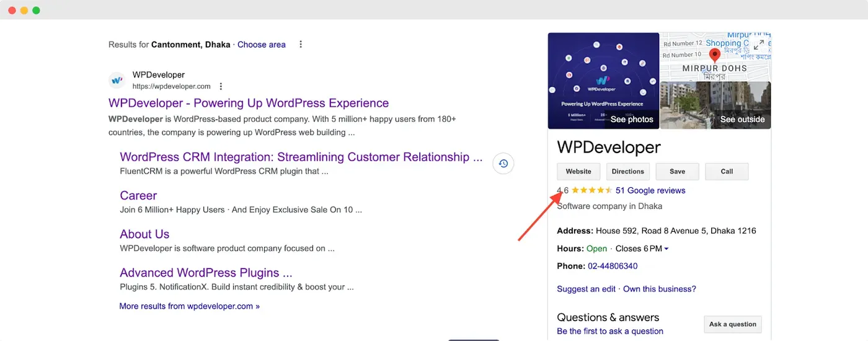Viewport: 868px width, 341px height.
Task: Click More results from wpdeveloper.com
Action: 190,306
